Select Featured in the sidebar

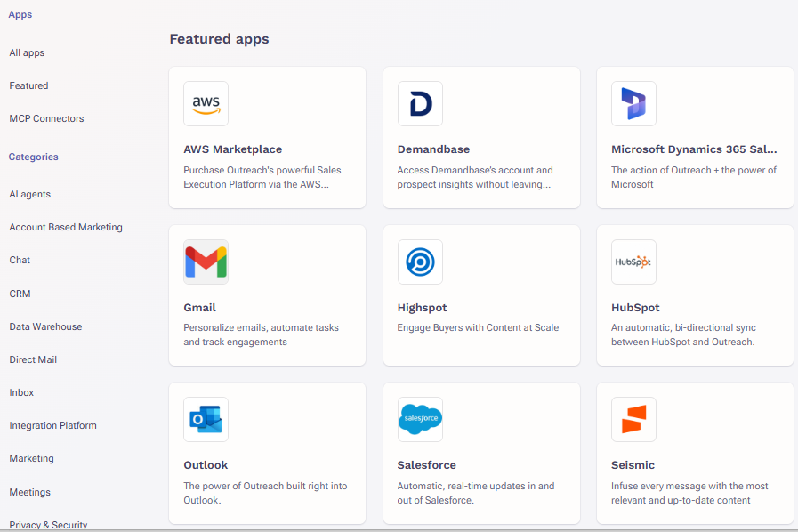[28, 85]
